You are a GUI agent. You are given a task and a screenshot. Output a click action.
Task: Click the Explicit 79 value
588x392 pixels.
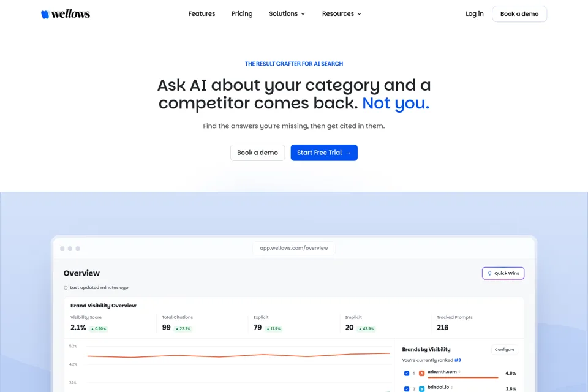(257, 328)
